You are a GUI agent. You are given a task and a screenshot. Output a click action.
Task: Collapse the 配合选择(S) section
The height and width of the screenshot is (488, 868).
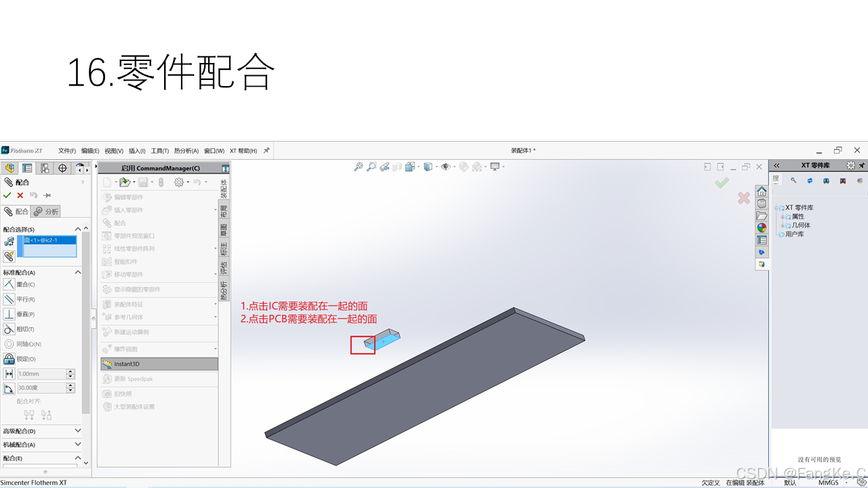coord(78,229)
